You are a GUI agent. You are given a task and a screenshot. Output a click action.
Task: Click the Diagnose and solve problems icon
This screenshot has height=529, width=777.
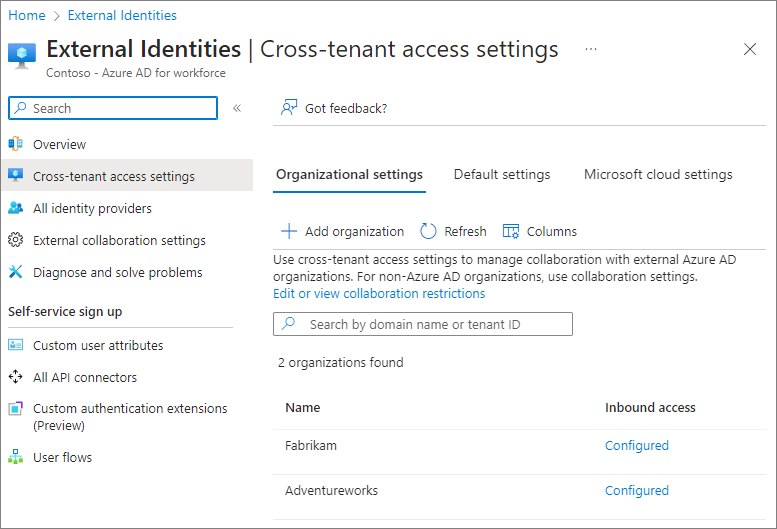tap(15, 272)
